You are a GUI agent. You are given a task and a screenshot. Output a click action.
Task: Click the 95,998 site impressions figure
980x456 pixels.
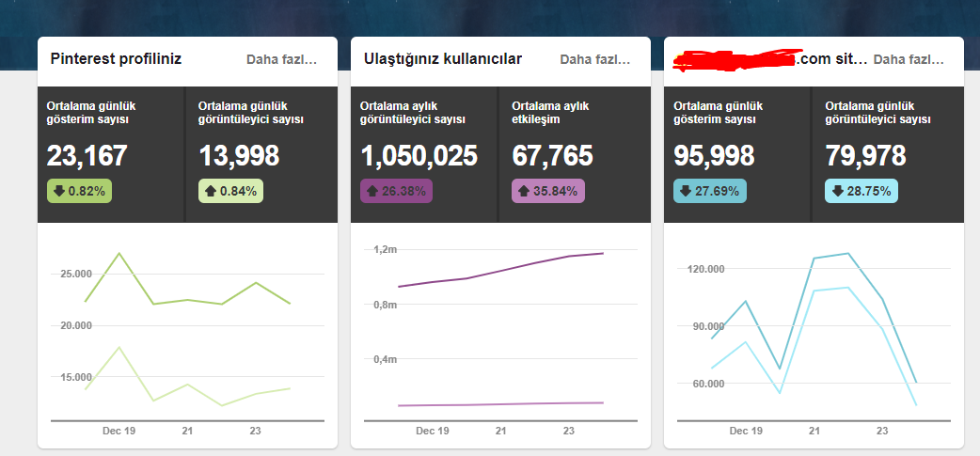pyautogui.click(x=714, y=155)
